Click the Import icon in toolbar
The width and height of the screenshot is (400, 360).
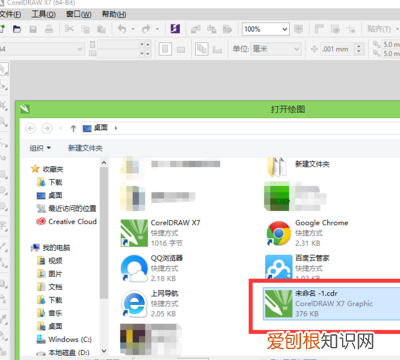[x=195, y=29]
